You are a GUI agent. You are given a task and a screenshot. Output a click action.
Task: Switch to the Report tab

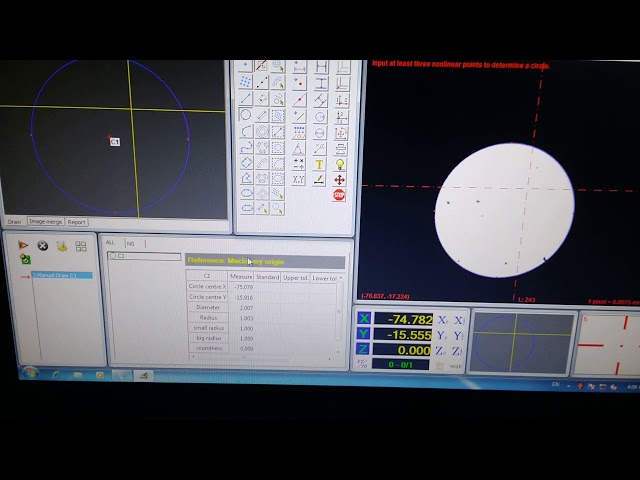coord(76,222)
